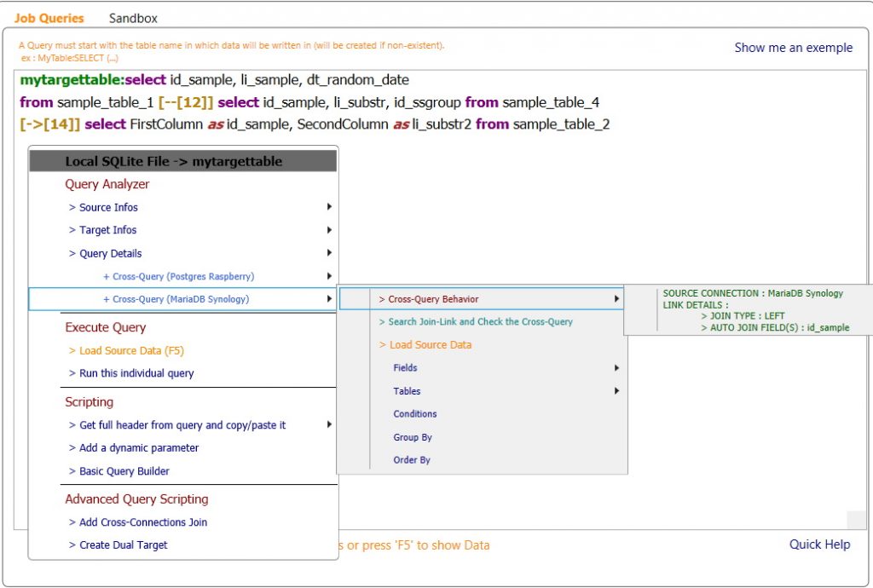Expand the arrow beside Cross-Query (Postgres Raspberry)
This screenshot has width=873, height=588.
(x=329, y=276)
